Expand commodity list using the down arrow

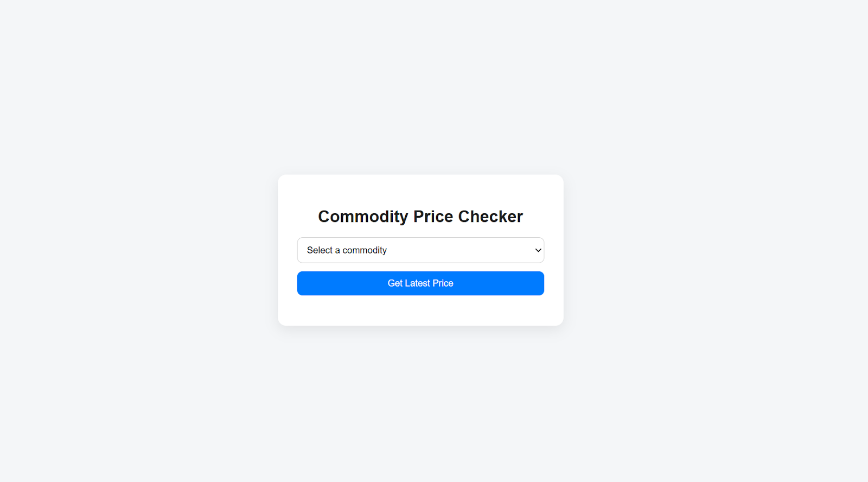[538, 250]
